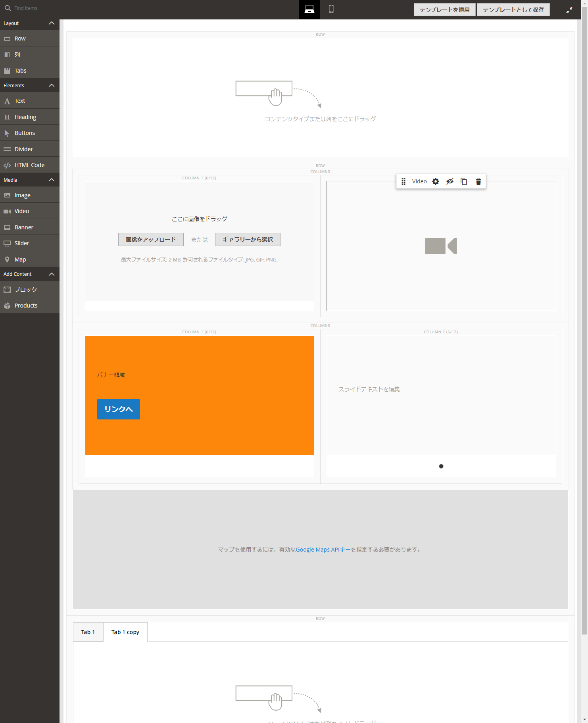The width and height of the screenshot is (588, 723).
Task: Duplicate the Video element
Action: [x=463, y=181]
